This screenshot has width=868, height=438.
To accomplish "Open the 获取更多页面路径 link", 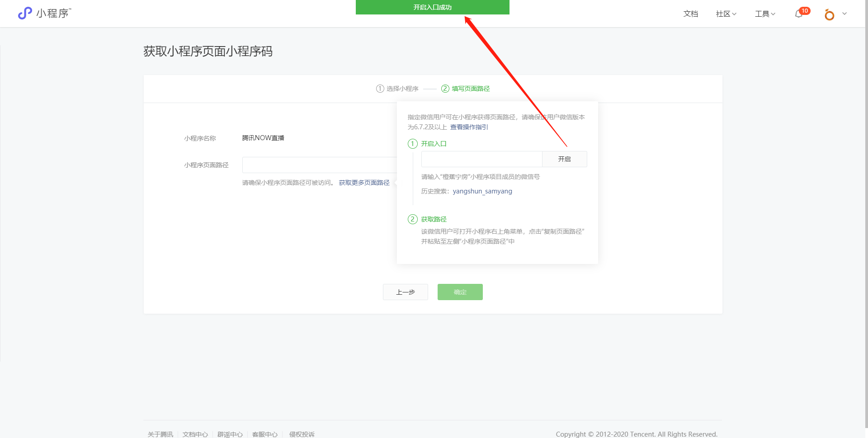I will tap(364, 183).
